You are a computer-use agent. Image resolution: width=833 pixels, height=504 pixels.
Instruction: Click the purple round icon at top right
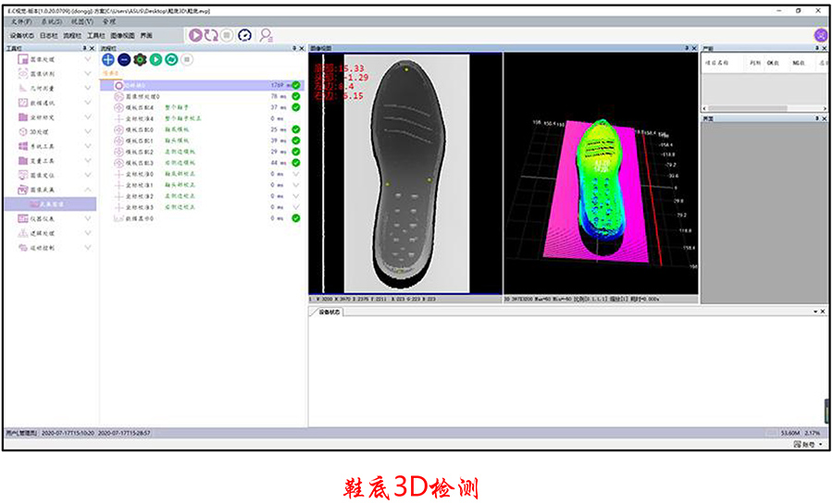coord(820,35)
